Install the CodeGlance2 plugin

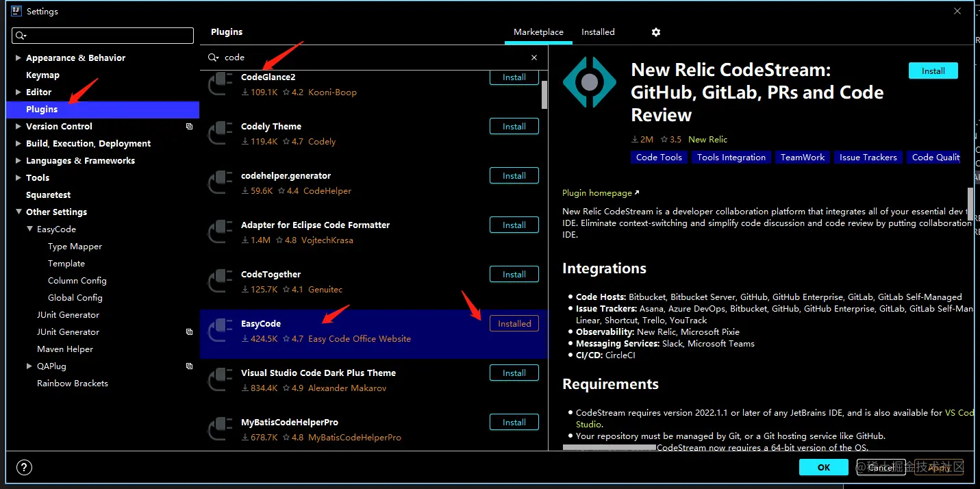[514, 77]
